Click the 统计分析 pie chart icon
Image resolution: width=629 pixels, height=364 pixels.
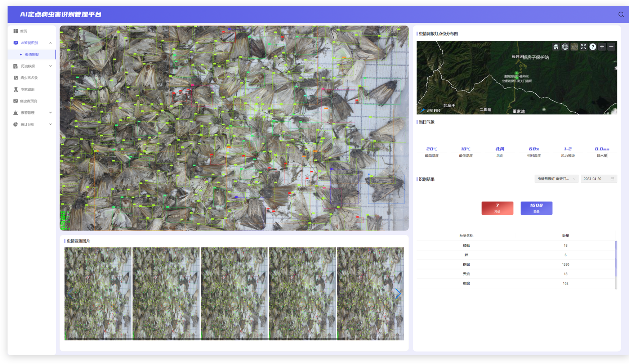coord(15,124)
